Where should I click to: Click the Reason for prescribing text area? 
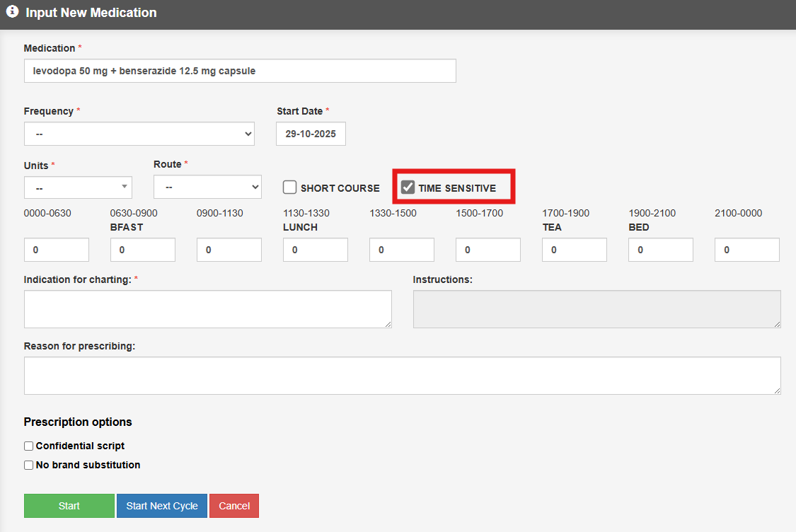tap(402, 376)
